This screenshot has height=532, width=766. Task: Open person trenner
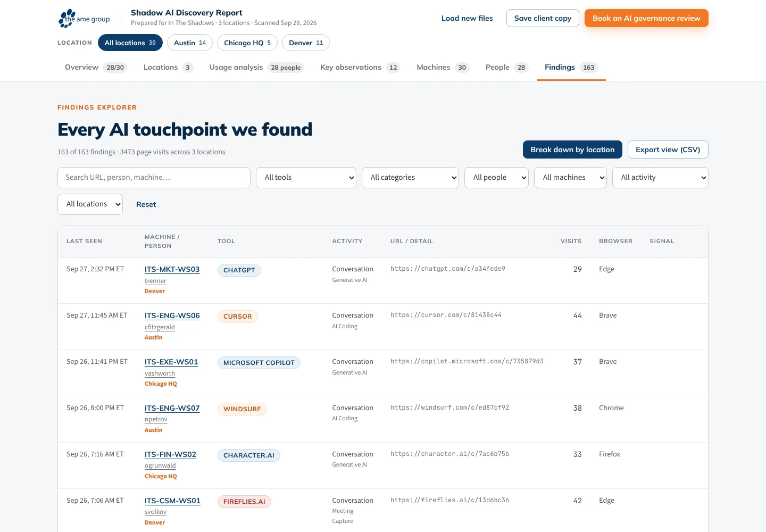[155, 281]
